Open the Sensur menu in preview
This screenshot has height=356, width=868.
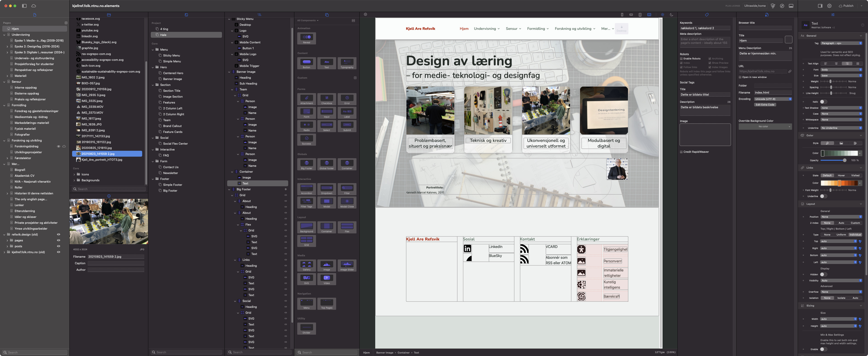[513, 29]
